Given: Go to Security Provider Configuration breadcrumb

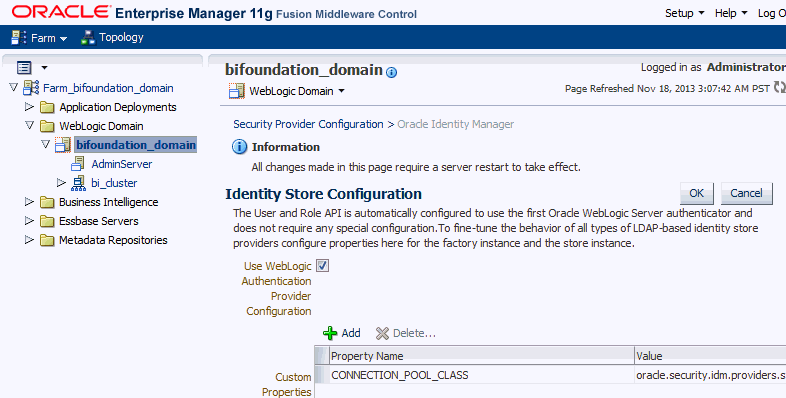Looking at the screenshot, I should click(x=308, y=124).
